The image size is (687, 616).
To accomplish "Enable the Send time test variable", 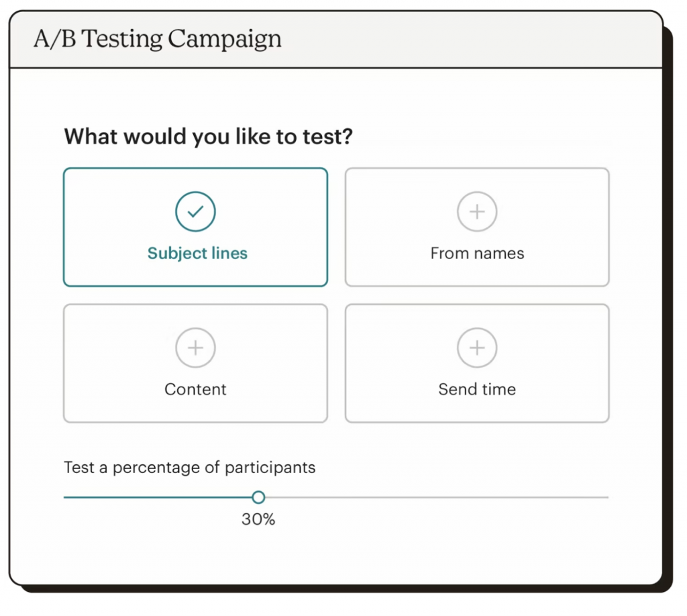I will [x=476, y=363].
